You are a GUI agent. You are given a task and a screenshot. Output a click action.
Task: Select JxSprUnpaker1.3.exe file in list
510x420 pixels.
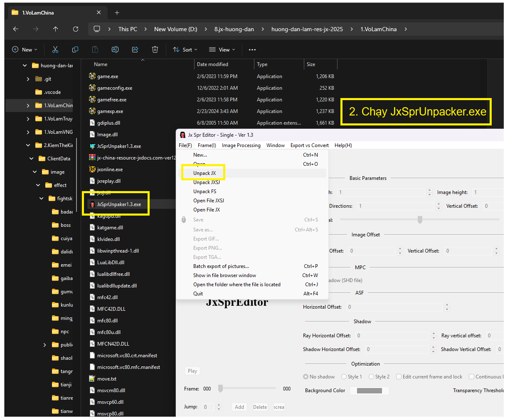119,204
